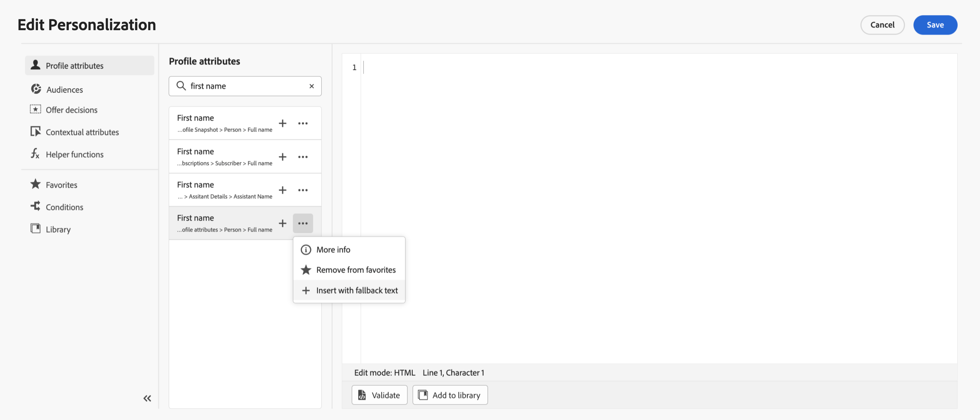The height and width of the screenshot is (420, 980).
Task: Select Remove from favorites menu entry
Action: click(355, 270)
